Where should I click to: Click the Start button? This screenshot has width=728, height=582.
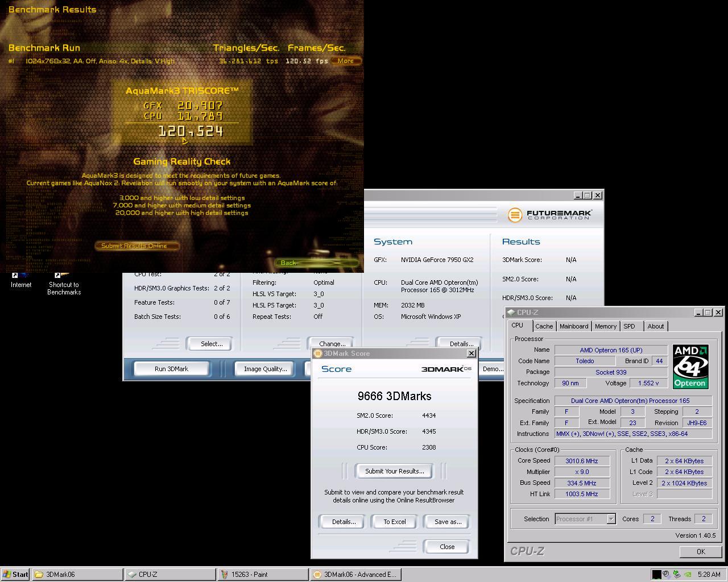pyautogui.click(x=15, y=575)
